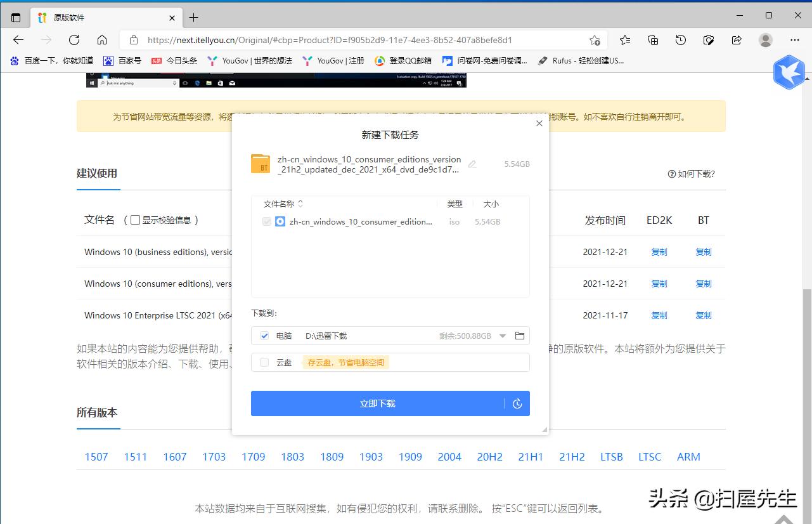Uncheck the 电脑 download location checkbox
812x524 pixels.
pos(264,336)
